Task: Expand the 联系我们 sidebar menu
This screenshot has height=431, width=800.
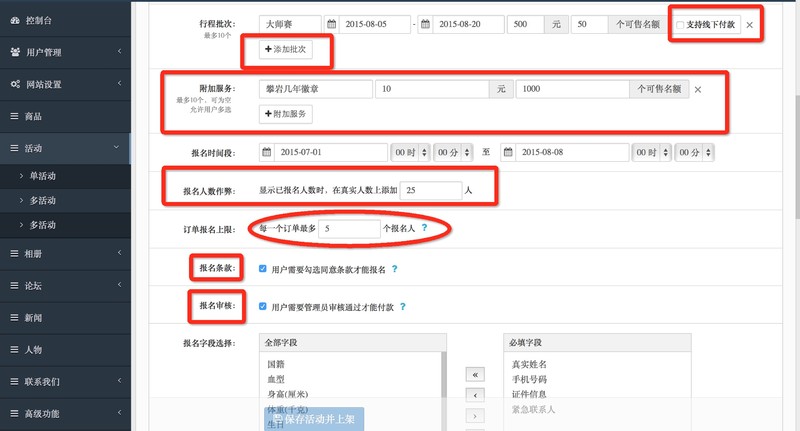Action: [65, 382]
